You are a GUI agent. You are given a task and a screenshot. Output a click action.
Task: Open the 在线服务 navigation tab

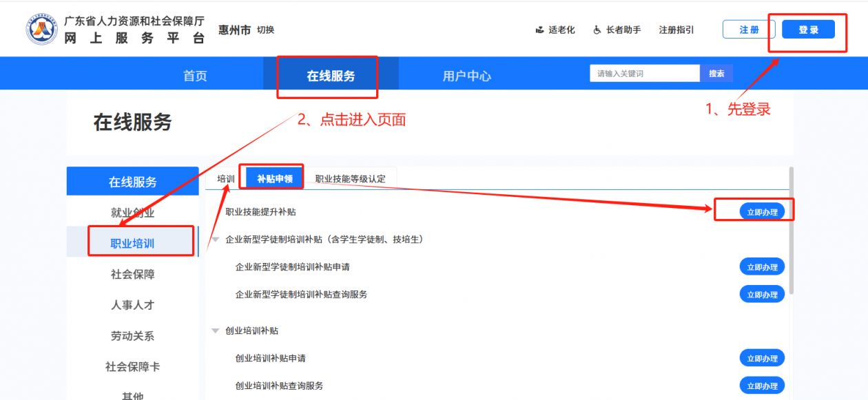[331, 76]
